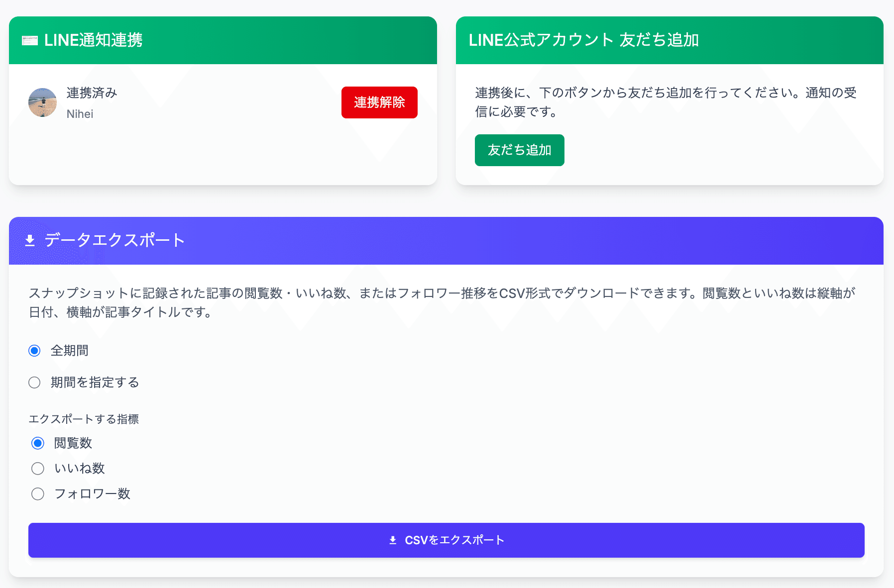
Task: Select the 全期間 radio option
Action: click(x=34, y=351)
